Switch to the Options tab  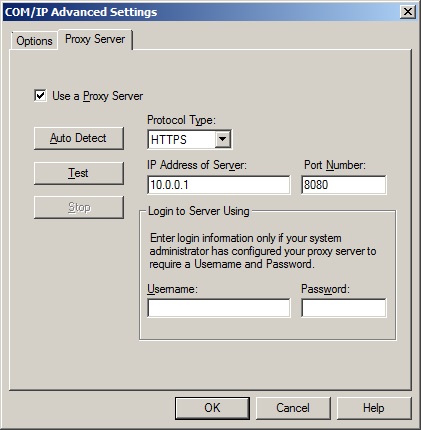pos(34,41)
